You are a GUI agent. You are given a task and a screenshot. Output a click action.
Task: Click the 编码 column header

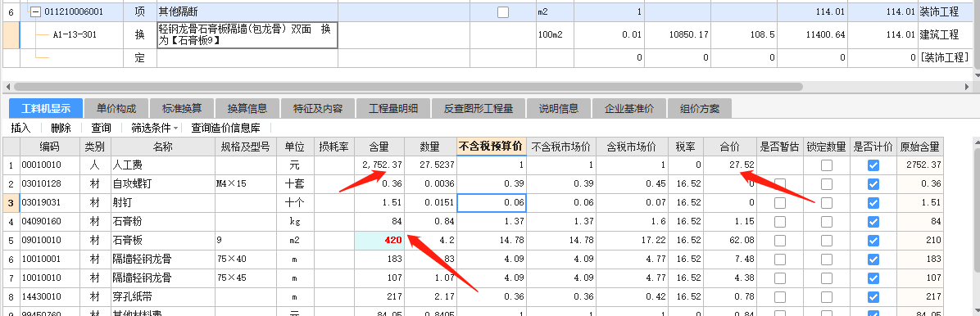49,147
